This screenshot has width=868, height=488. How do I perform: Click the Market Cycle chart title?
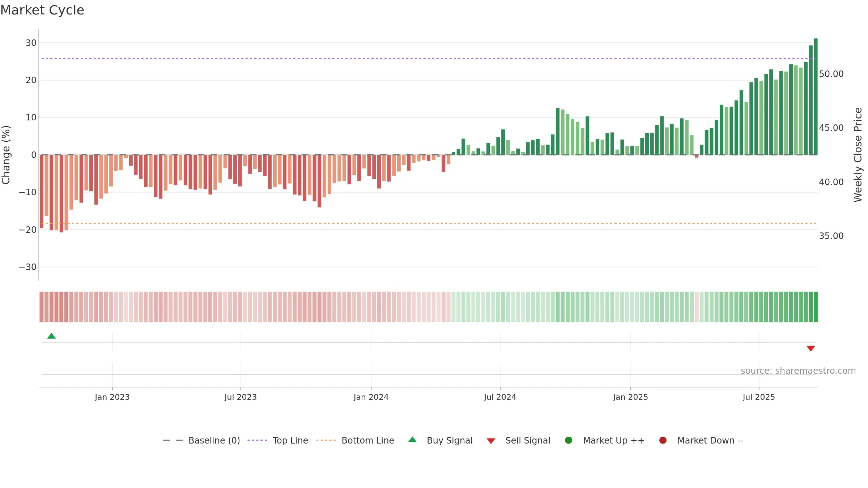pyautogui.click(x=42, y=10)
